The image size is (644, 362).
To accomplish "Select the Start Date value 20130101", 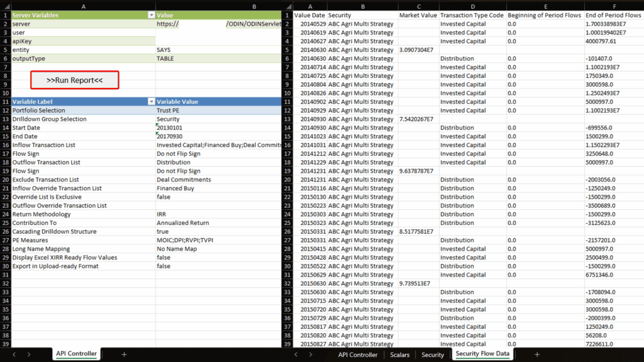I will click(218, 128).
